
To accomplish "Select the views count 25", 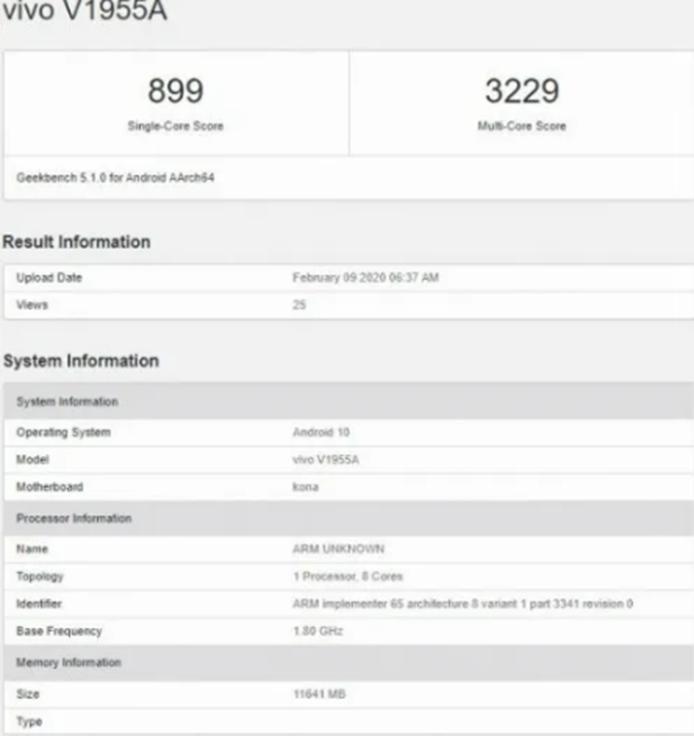I will pos(299,305).
